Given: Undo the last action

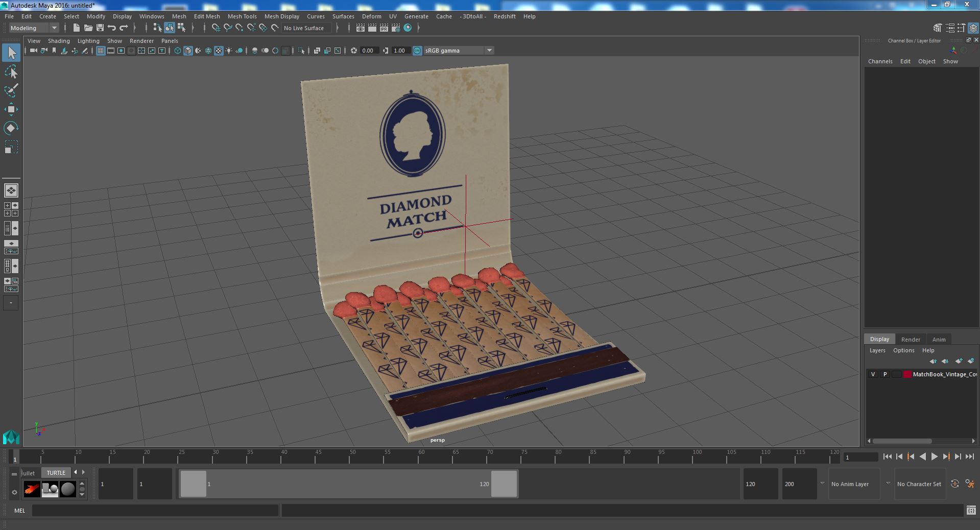Looking at the screenshot, I should [x=112, y=28].
